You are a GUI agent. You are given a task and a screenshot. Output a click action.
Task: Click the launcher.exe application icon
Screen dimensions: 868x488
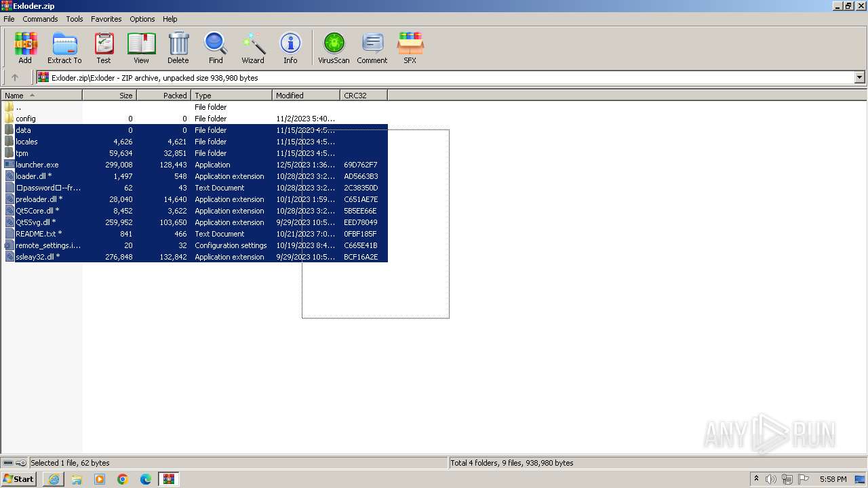[x=9, y=165]
